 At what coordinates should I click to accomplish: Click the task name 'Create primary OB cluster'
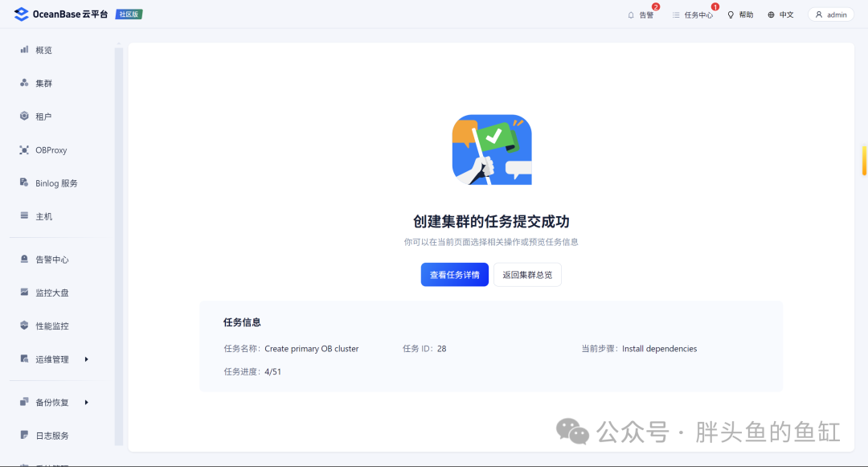[312, 349]
